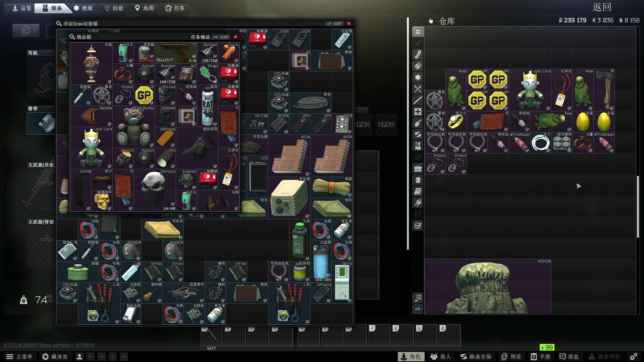Image resolution: width=644 pixels, height=362 pixels.
Task: Click the bottom-right settings gear icon
Action: [x=633, y=357]
